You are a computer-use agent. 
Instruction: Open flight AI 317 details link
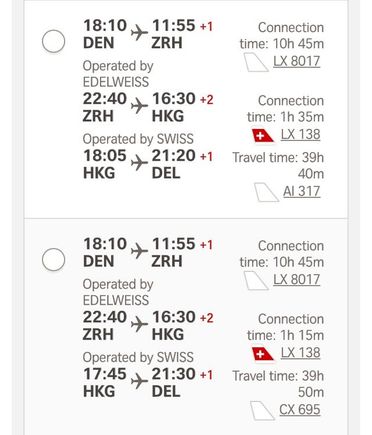pos(302,191)
